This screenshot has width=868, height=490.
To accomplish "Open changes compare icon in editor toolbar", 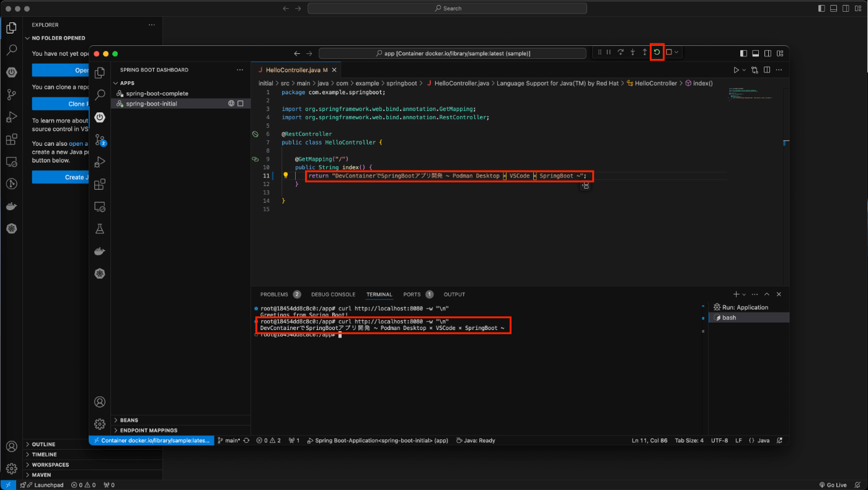I will 755,70.
